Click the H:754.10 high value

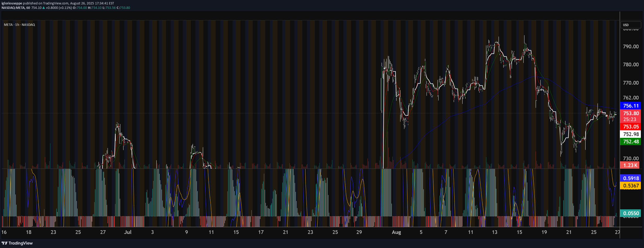point(94,8)
